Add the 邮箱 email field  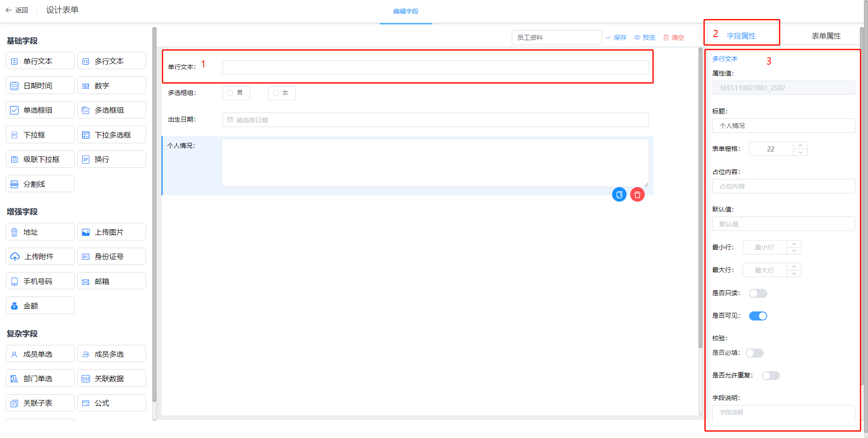pyautogui.click(x=111, y=281)
